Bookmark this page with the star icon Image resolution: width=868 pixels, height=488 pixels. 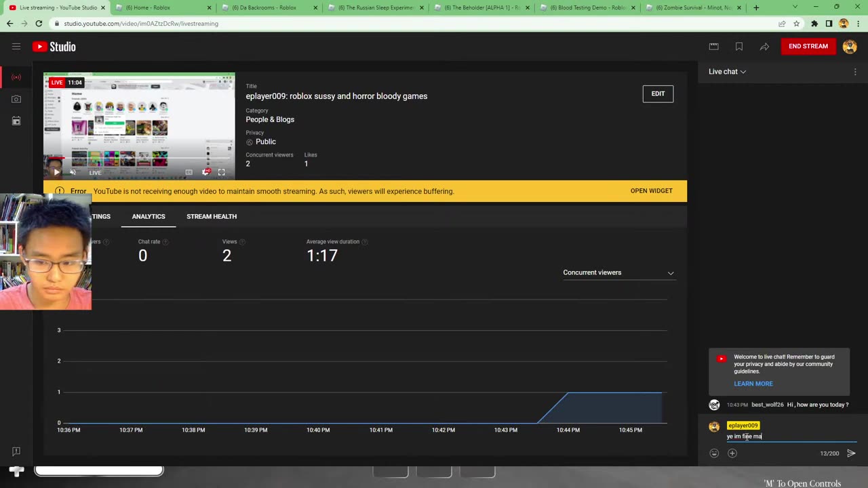[x=796, y=23]
